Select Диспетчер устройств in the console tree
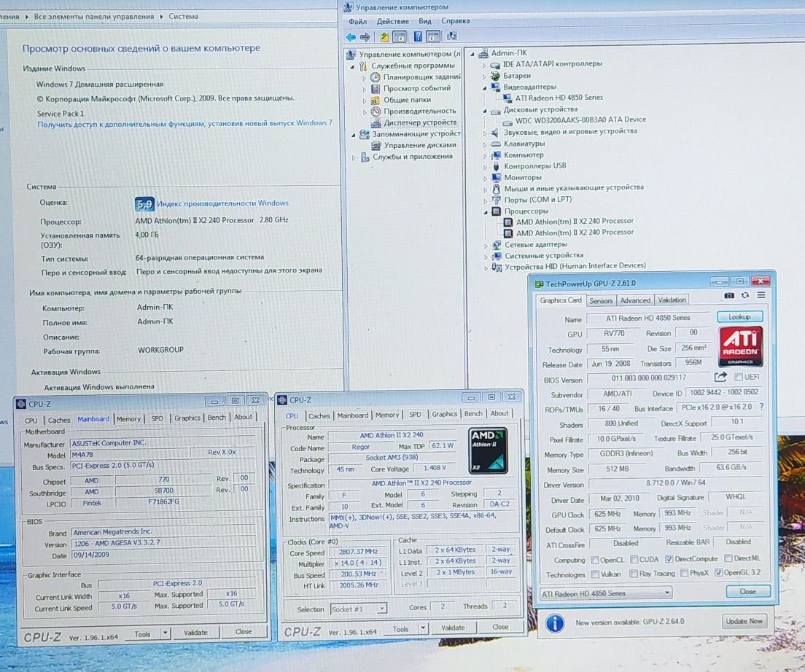 point(420,122)
